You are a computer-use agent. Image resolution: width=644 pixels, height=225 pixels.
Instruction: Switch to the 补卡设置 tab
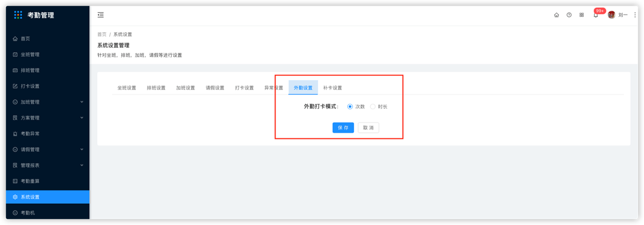(x=333, y=88)
